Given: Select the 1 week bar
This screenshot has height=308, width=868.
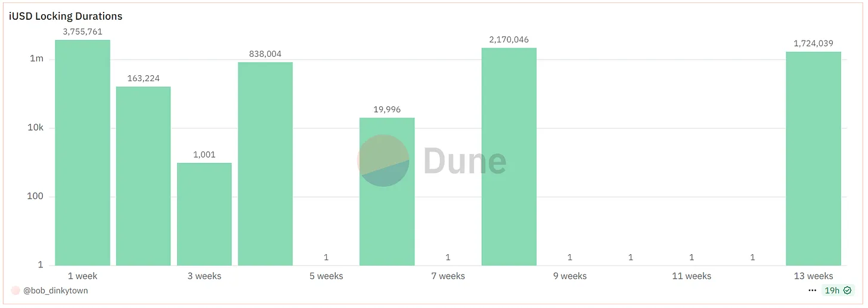Looking at the screenshot, I should 83,153.
